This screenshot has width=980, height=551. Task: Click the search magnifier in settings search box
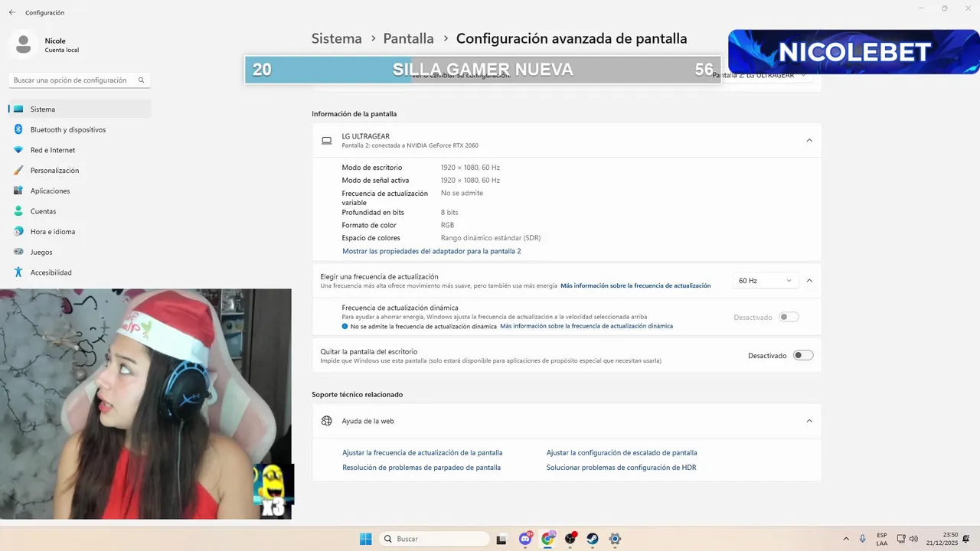point(142,80)
